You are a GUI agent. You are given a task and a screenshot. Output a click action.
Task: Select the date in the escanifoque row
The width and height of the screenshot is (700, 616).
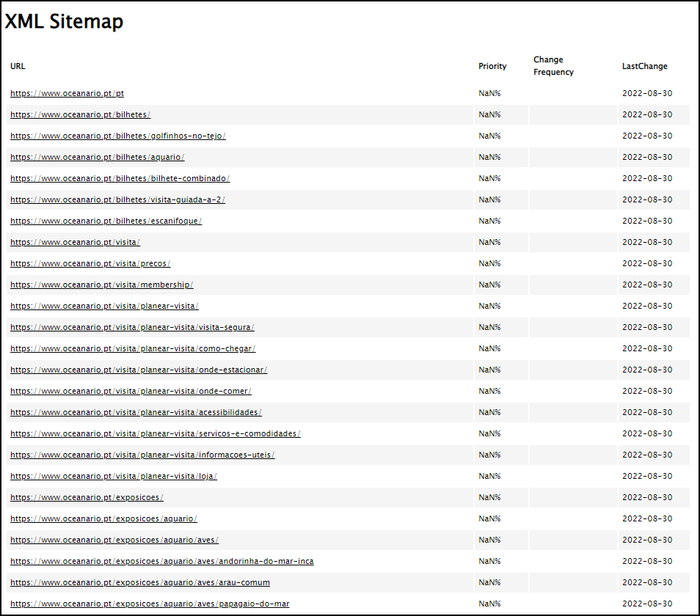pyautogui.click(x=647, y=221)
